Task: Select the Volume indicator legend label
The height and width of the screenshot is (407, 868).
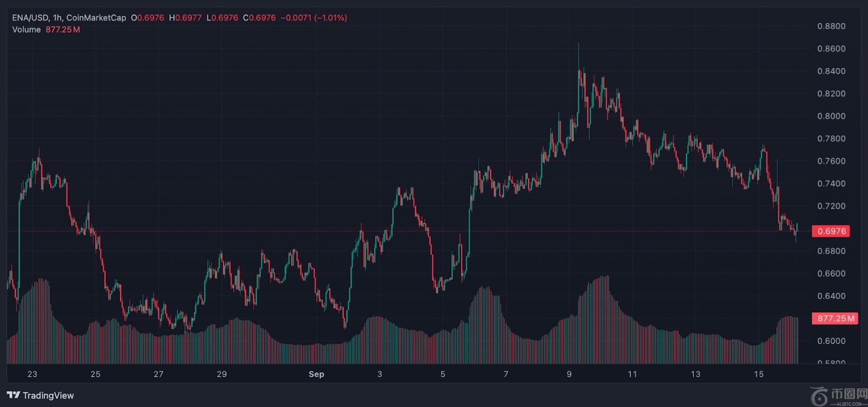Action: click(27, 29)
